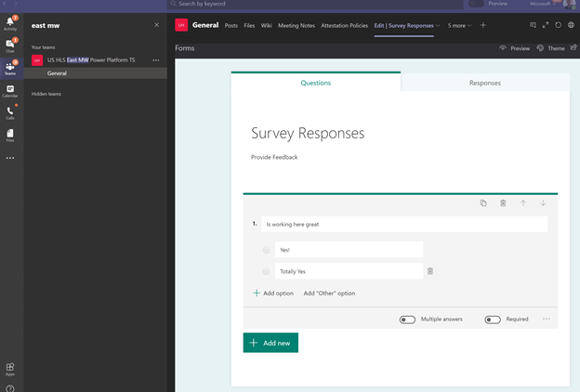Select the Questions tab
Screen dimensions: 580x392
click(x=316, y=83)
